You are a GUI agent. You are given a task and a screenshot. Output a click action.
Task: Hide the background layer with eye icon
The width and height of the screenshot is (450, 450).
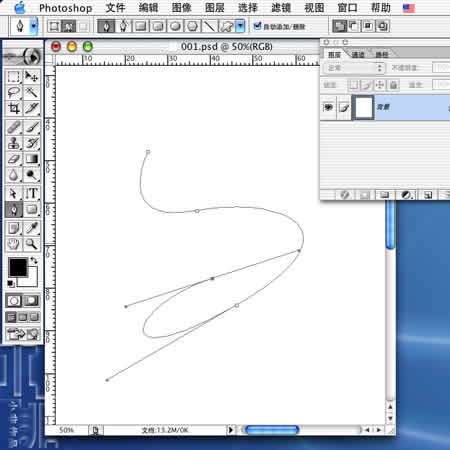click(328, 107)
